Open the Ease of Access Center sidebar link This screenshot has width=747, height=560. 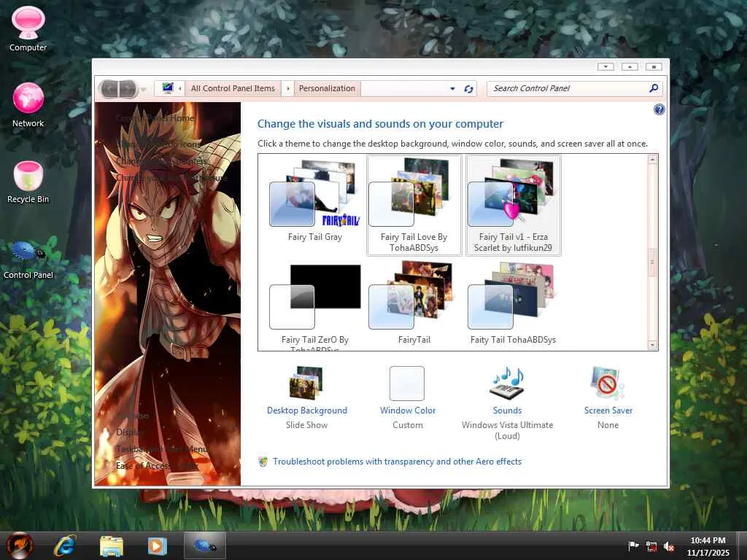158,466
